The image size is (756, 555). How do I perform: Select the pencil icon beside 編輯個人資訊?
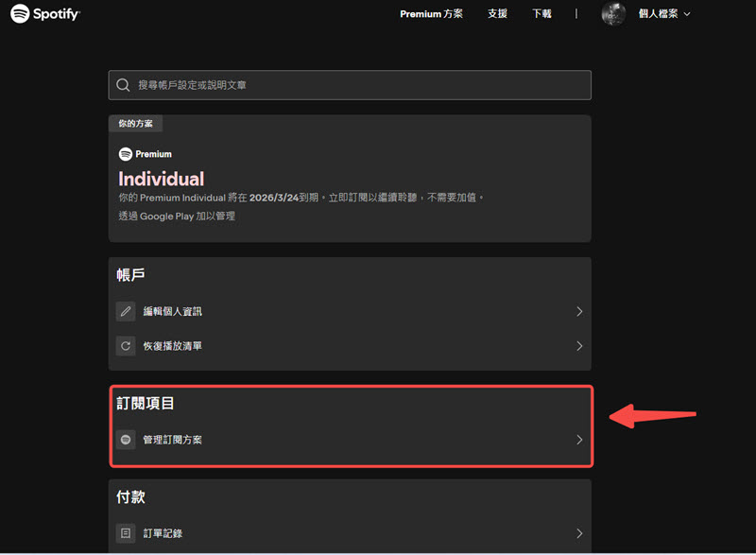[x=126, y=311]
